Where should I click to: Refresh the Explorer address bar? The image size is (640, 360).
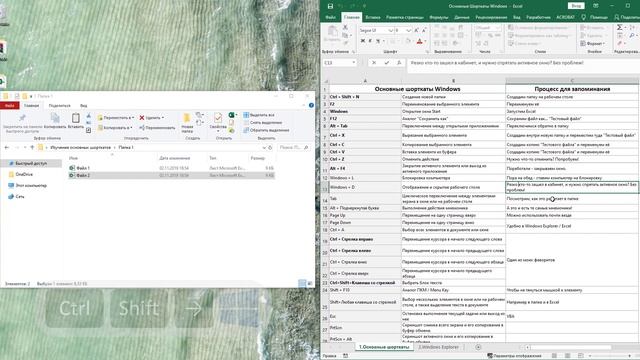coord(270,147)
